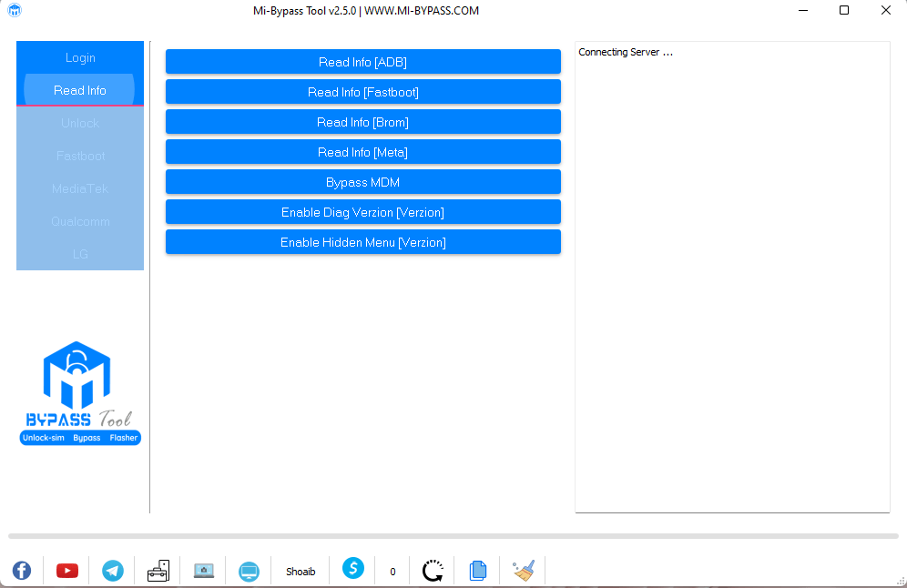Viewport: 907px width, 588px height.
Task: Switch to the Login tab
Action: click(x=79, y=57)
